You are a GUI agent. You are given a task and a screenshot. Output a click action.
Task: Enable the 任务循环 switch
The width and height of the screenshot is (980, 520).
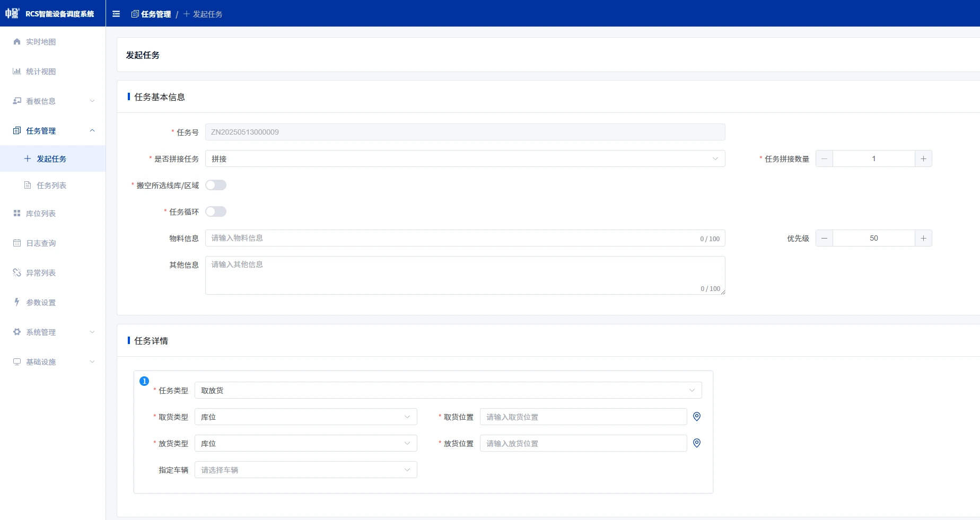pos(216,211)
